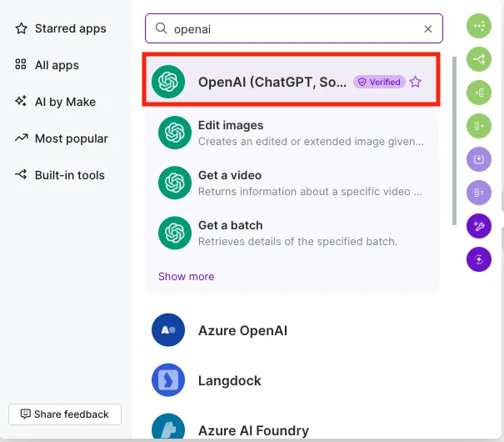Click the purple tools wrench icon
The image size is (504, 442).
(479, 226)
